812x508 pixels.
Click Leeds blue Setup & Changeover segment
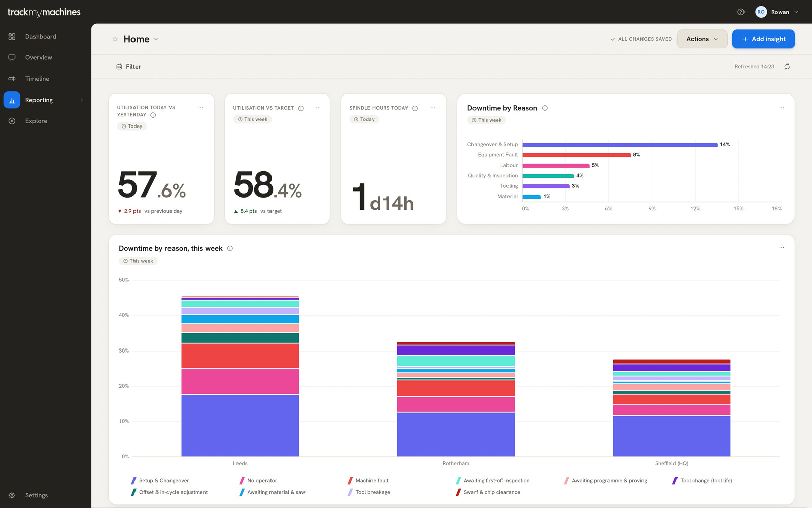tap(240, 425)
